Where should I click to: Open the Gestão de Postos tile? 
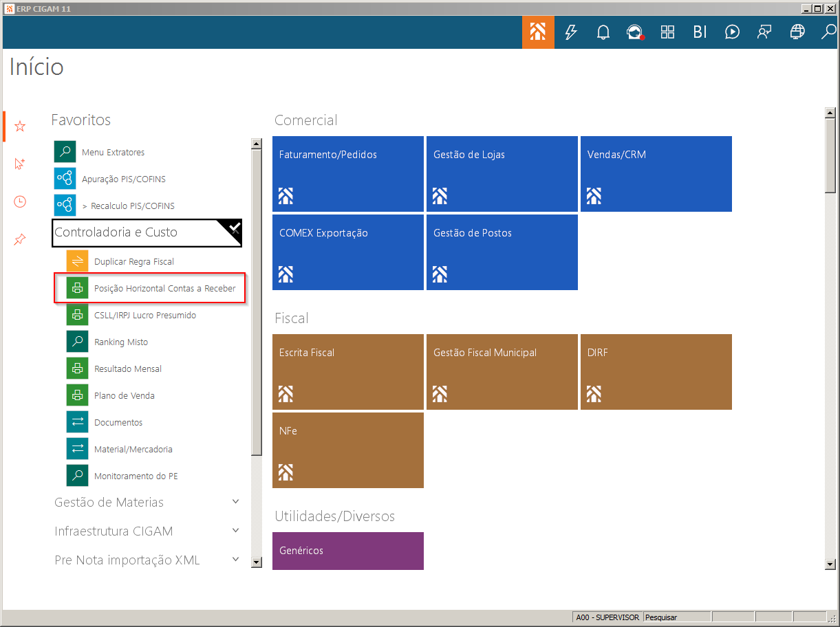coord(502,252)
